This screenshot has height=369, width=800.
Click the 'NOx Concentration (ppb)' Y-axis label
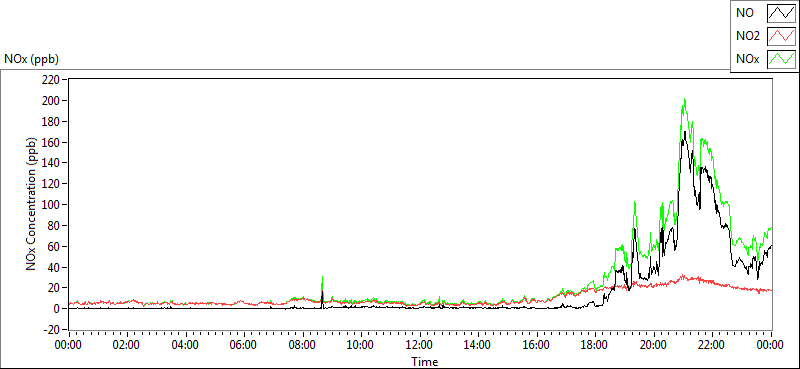click(32, 203)
